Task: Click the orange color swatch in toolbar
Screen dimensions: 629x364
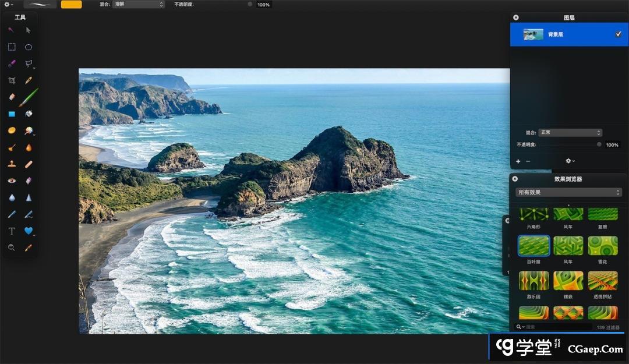Action: (71, 5)
